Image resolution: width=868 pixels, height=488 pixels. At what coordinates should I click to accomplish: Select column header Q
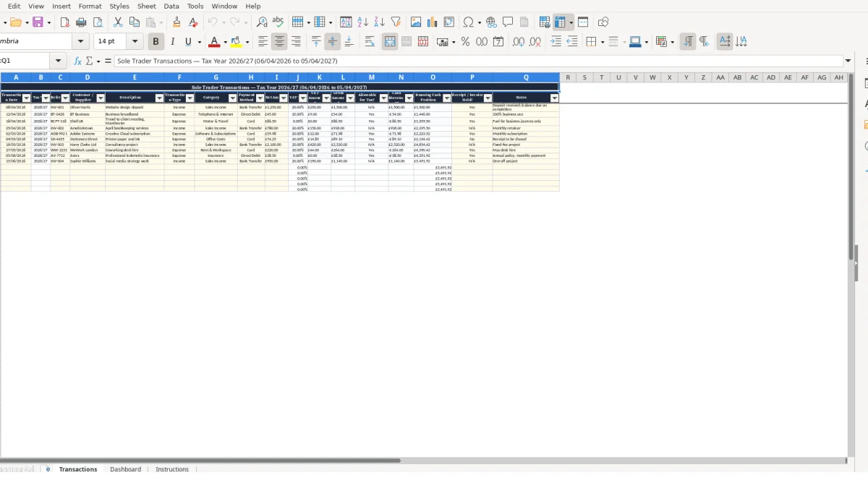coord(526,77)
